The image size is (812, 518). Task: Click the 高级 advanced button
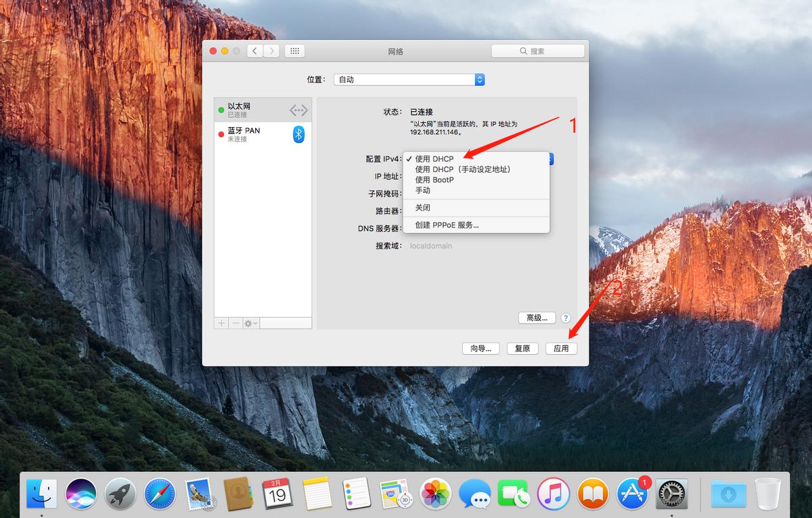click(537, 318)
